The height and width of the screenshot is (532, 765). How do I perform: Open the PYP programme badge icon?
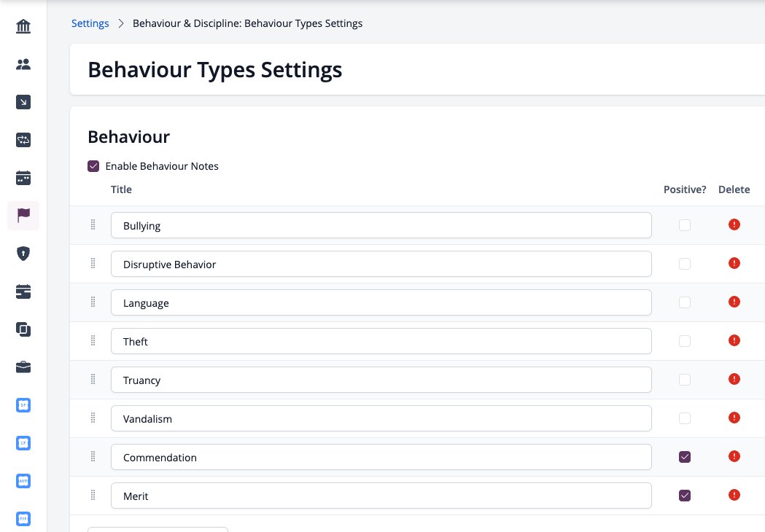[23, 519]
